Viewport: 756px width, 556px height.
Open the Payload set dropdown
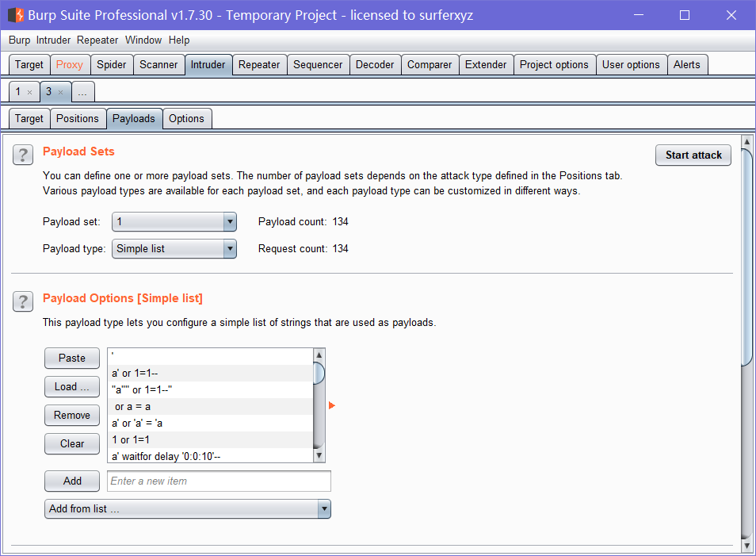(174, 221)
